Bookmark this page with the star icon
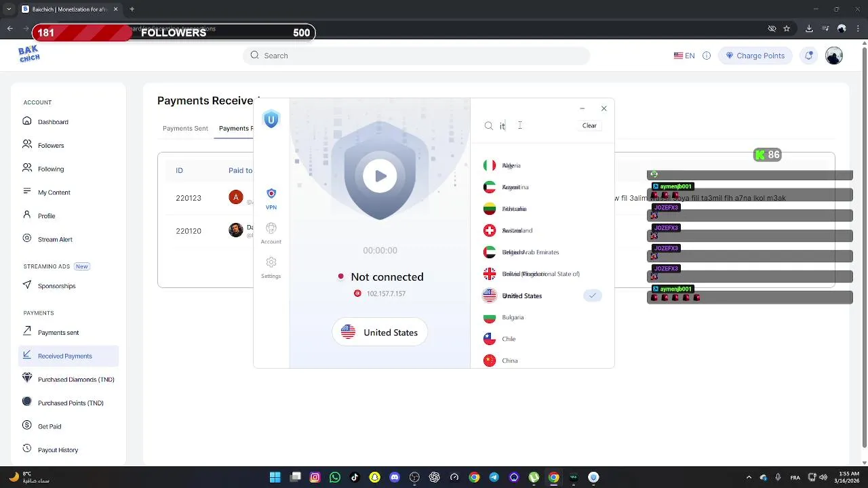This screenshot has width=868, height=488. click(x=787, y=28)
